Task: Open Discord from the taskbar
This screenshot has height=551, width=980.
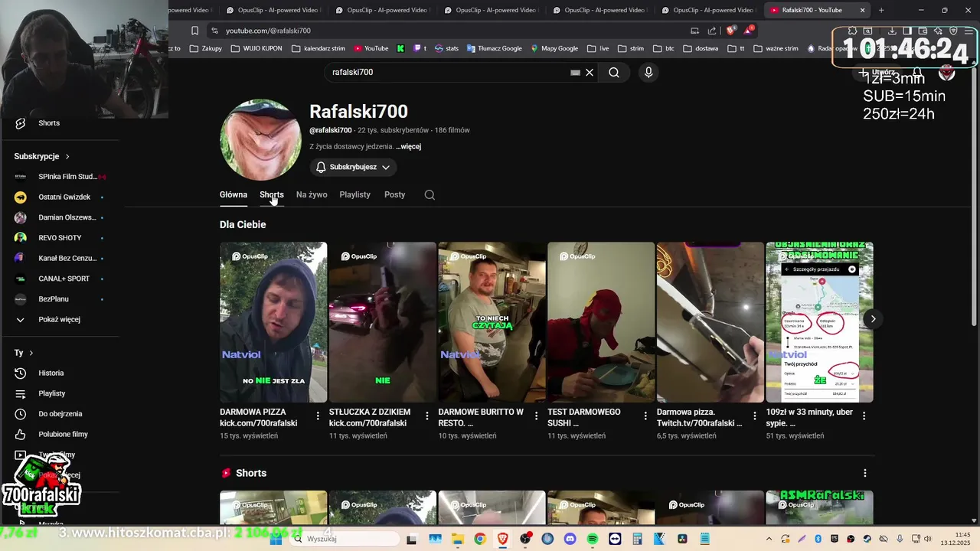Action: [570, 539]
